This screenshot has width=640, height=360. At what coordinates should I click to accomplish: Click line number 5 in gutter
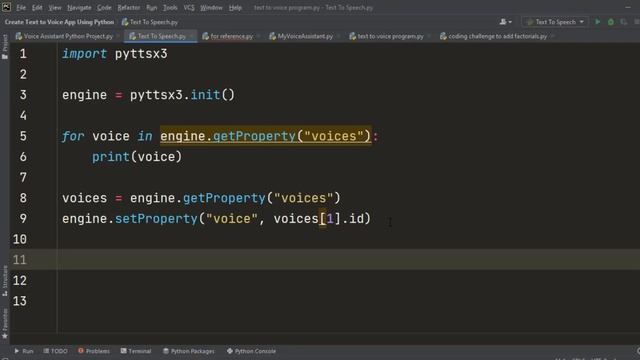(23, 136)
